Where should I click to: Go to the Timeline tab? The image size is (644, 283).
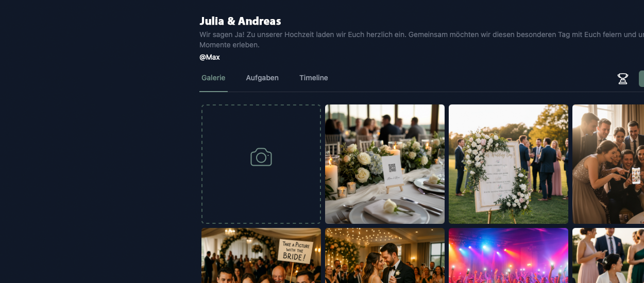click(x=314, y=78)
